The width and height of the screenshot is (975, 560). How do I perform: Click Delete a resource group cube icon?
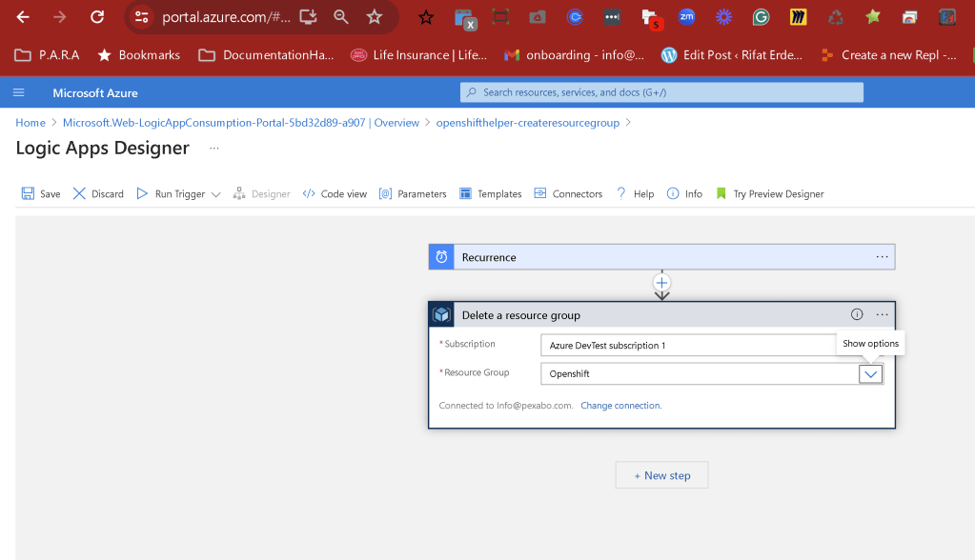click(x=441, y=314)
